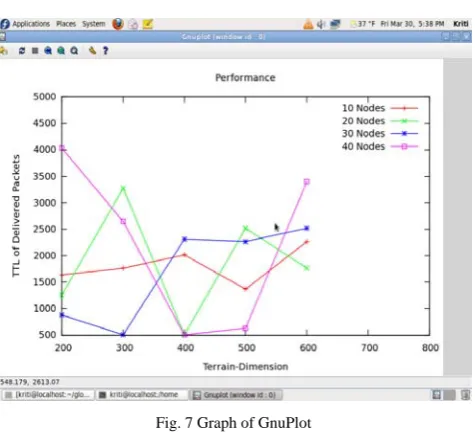475x434 pixels.
Task: Click the 40 Nodes data point at 600
Action: [x=307, y=182]
